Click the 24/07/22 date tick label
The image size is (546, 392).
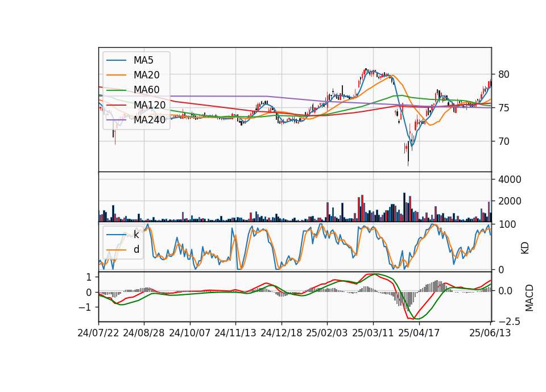point(98,333)
